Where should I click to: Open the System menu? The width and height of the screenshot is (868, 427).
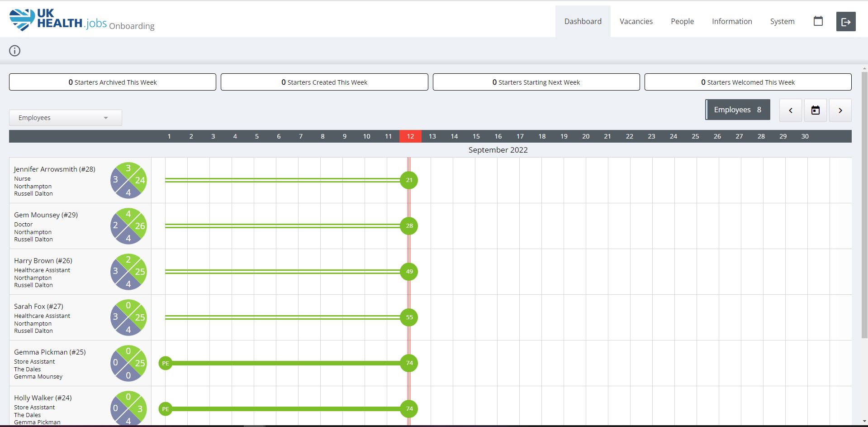[782, 21]
